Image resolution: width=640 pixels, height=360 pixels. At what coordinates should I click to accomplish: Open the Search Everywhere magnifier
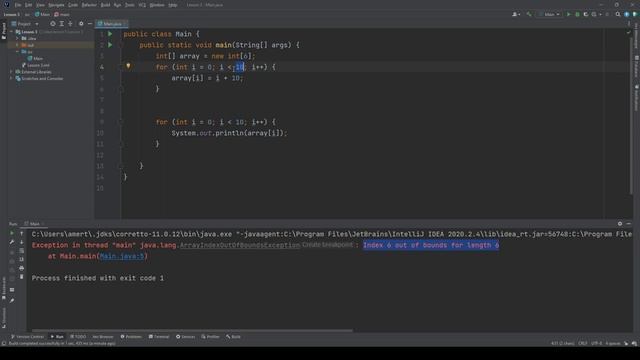pyautogui.click(x=618, y=14)
